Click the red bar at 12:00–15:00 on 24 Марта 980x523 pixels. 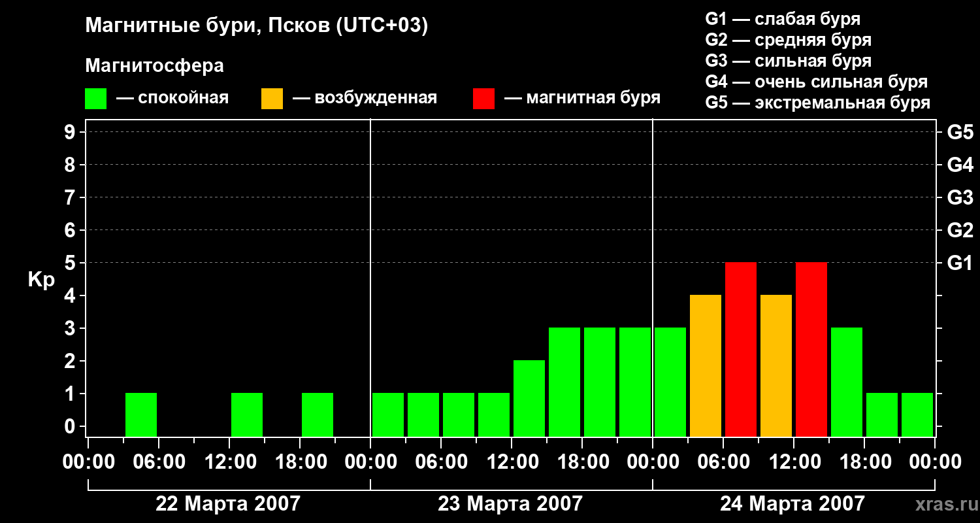(x=811, y=349)
